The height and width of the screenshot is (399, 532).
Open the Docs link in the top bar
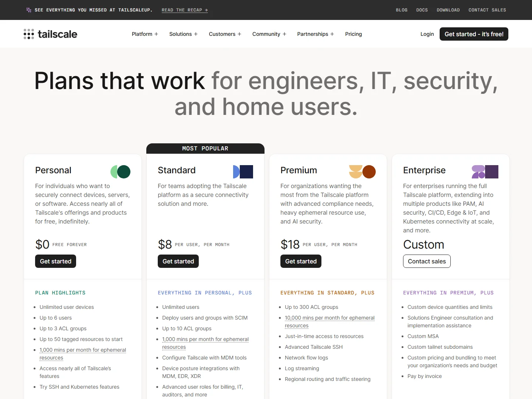pos(422,10)
